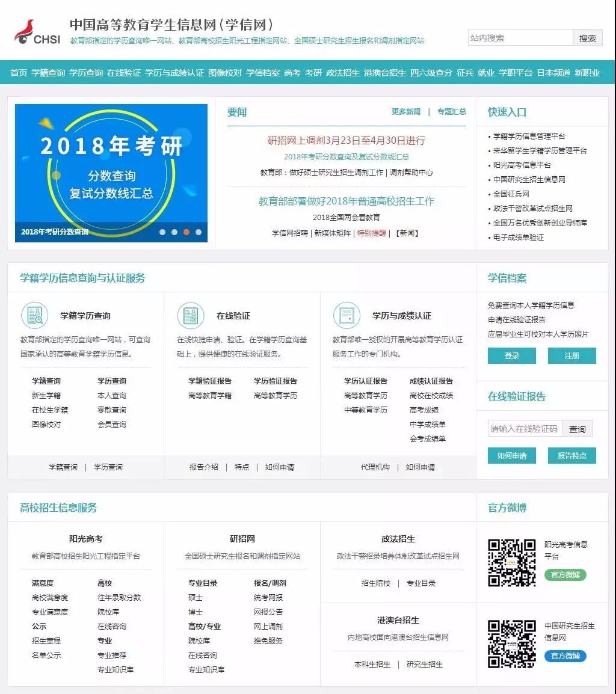This screenshot has width=616, height=694.
Task: Select the 学籍学历查询 circular icon
Action: [34, 315]
